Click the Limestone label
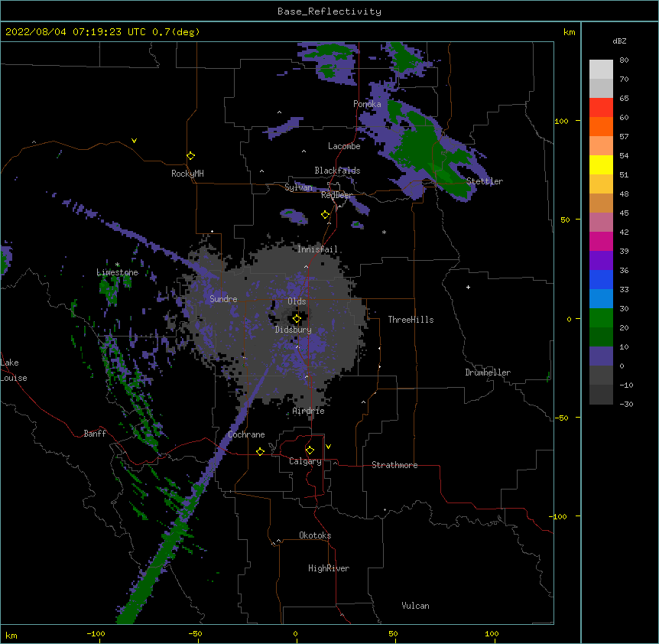The width and height of the screenshot is (659, 644). click(x=117, y=272)
